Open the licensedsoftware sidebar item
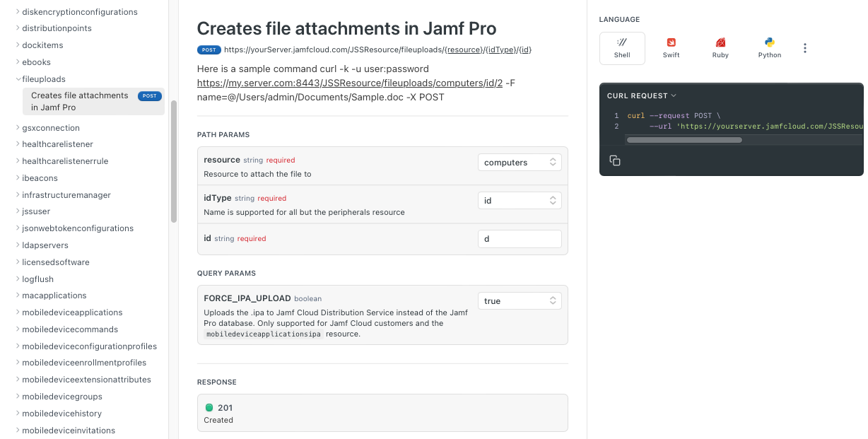 coord(56,262)
